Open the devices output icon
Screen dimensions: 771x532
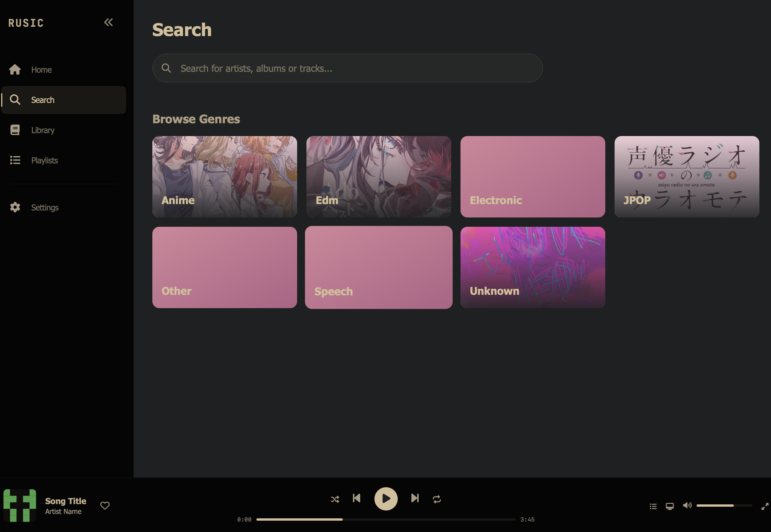click(x=670, y=506)
